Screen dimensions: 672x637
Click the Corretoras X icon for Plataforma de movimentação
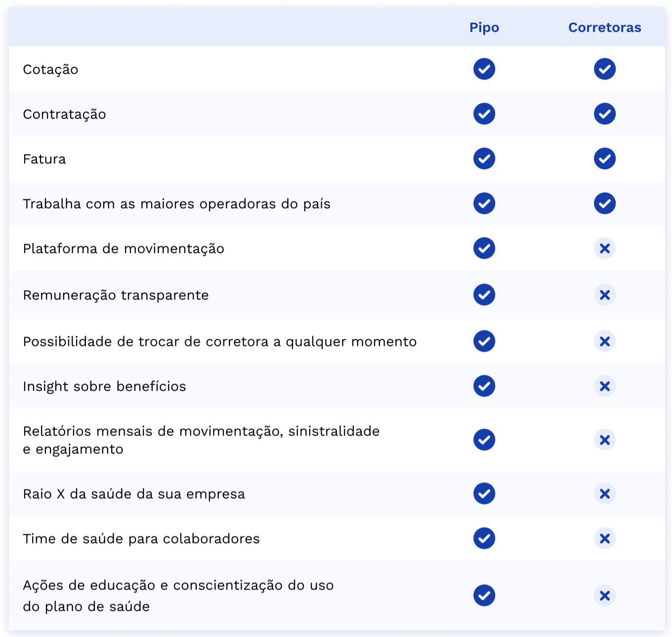click(x=605, y=248)
